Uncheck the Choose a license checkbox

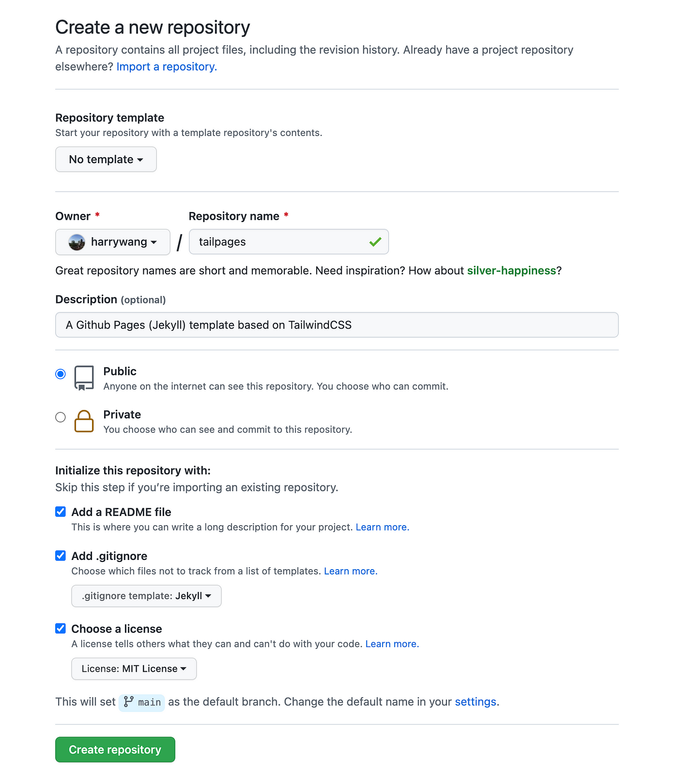(61, 628)
